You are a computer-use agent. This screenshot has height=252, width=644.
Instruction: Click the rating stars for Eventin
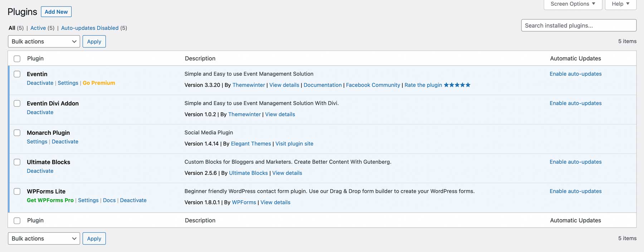point(457,85)
